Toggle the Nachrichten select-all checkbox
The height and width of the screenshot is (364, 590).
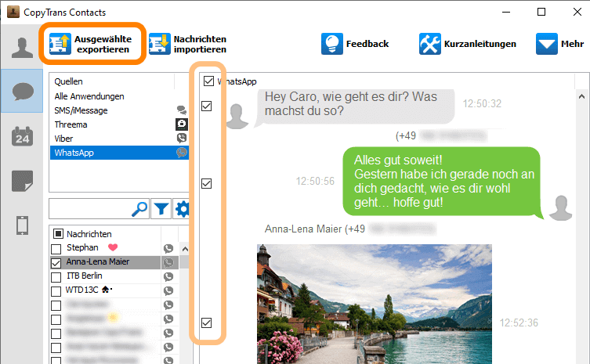[x=58, y=234]
